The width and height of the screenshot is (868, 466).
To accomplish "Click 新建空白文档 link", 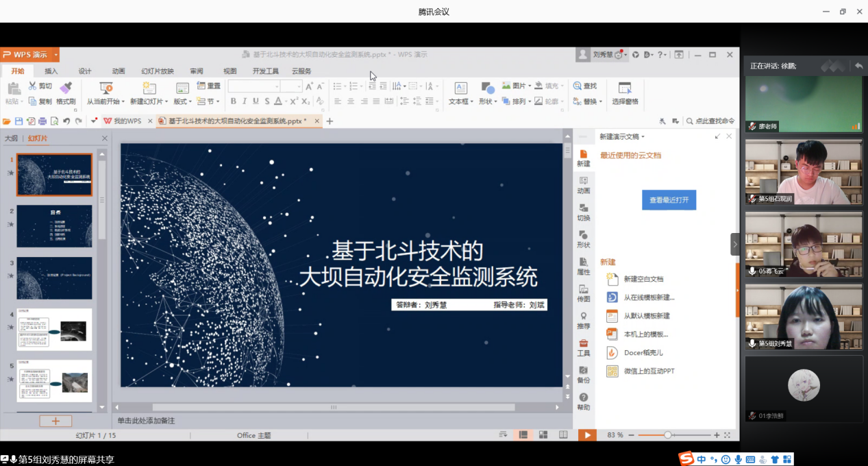I will [x=643, y=279].
